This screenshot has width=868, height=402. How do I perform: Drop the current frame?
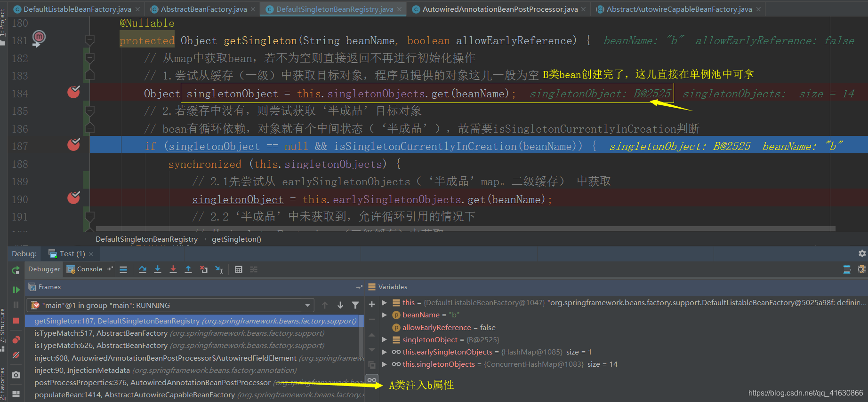204,269
